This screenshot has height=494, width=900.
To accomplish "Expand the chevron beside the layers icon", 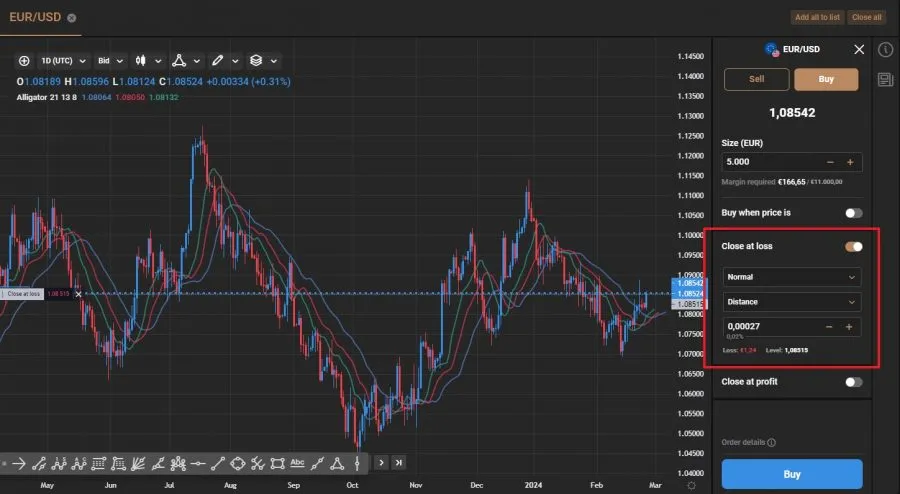I will point(274,61).
